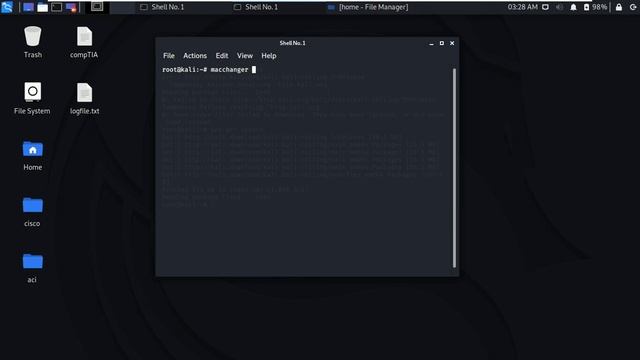Viewport: 640px width, 360px height.
Task: Click the Show Desktop panel launcher
Action: click(28, 7)
